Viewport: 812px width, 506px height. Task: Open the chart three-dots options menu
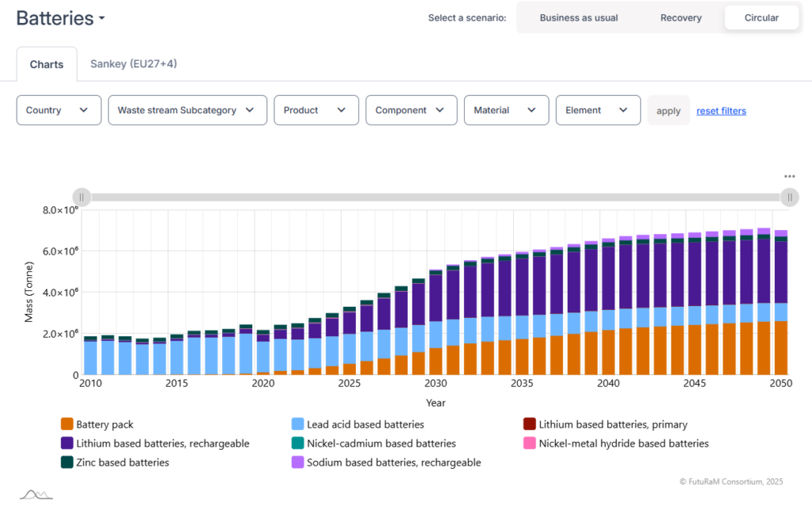point(789,177)
